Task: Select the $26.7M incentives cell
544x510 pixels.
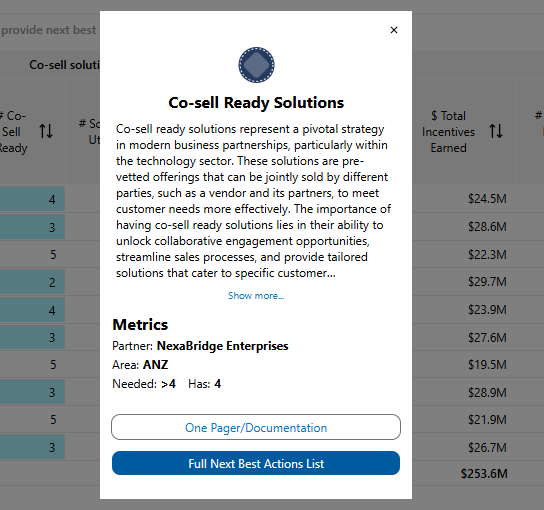Action: click(487, 448)
